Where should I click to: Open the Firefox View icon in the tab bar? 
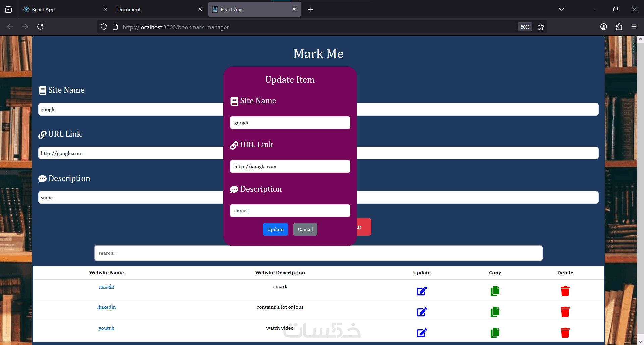tap(8, 9)
